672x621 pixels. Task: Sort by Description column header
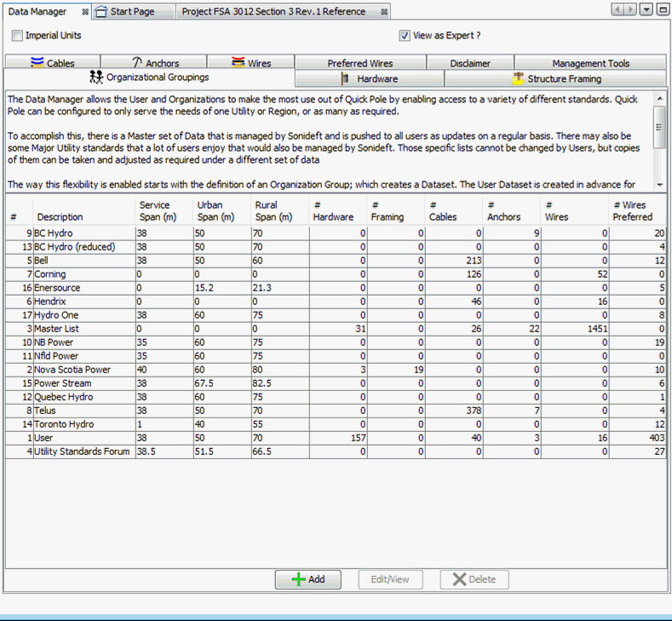click(84, 211)
